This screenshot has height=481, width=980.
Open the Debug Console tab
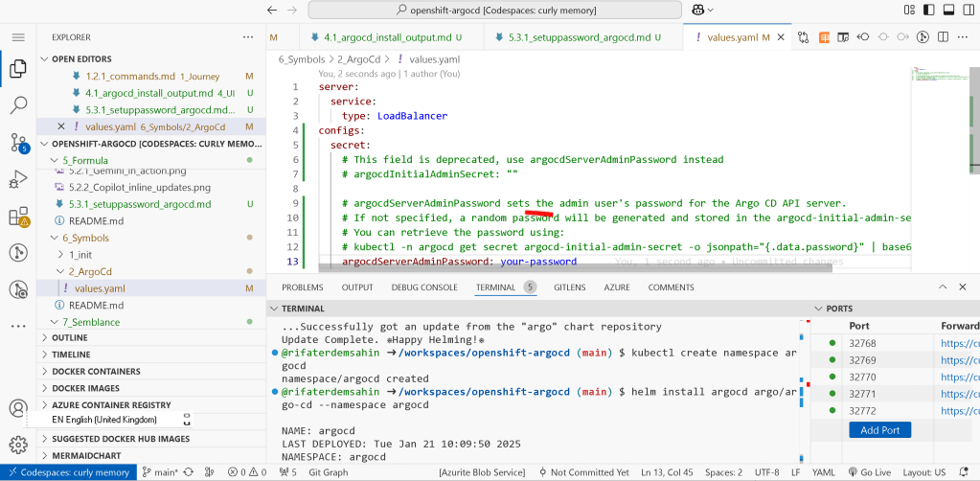tap(424, 287)
